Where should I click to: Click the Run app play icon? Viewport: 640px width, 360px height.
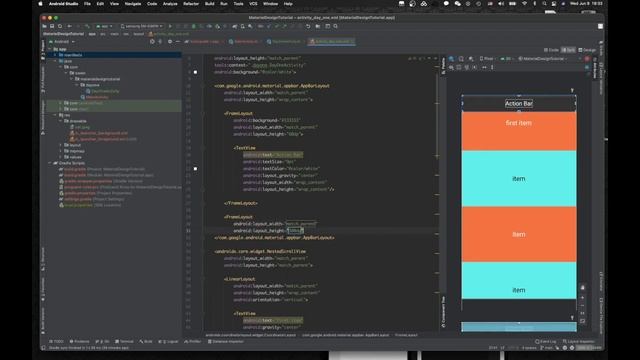[170, 26]
